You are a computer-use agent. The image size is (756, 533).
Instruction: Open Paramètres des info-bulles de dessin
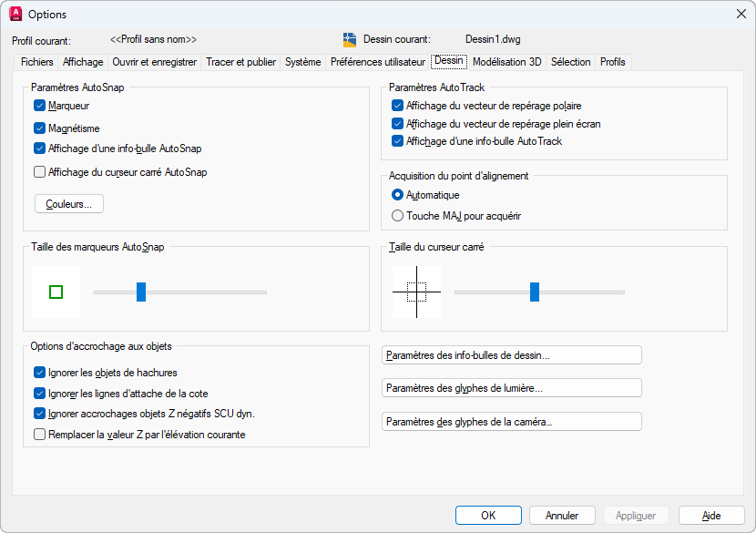click(x=511, y=355)
